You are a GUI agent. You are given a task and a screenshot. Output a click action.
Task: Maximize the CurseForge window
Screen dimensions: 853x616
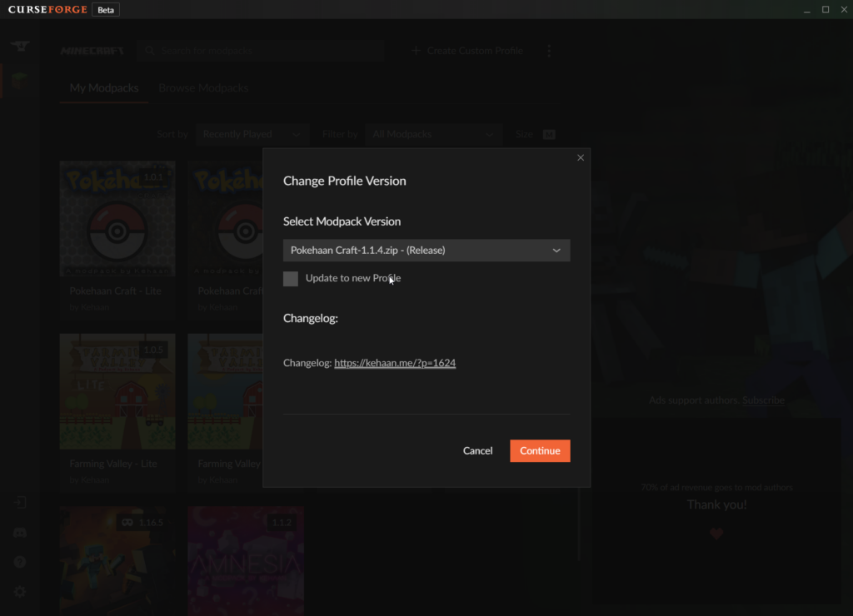click(826, 10)
